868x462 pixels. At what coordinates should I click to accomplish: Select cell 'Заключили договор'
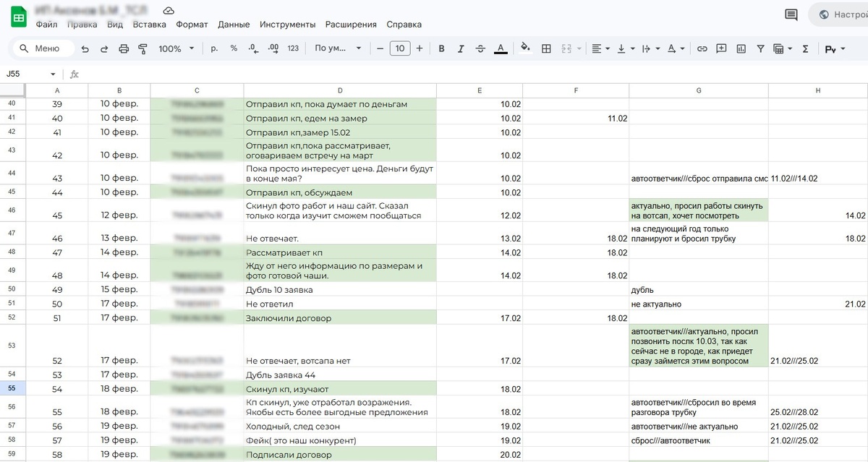point(340,317)
